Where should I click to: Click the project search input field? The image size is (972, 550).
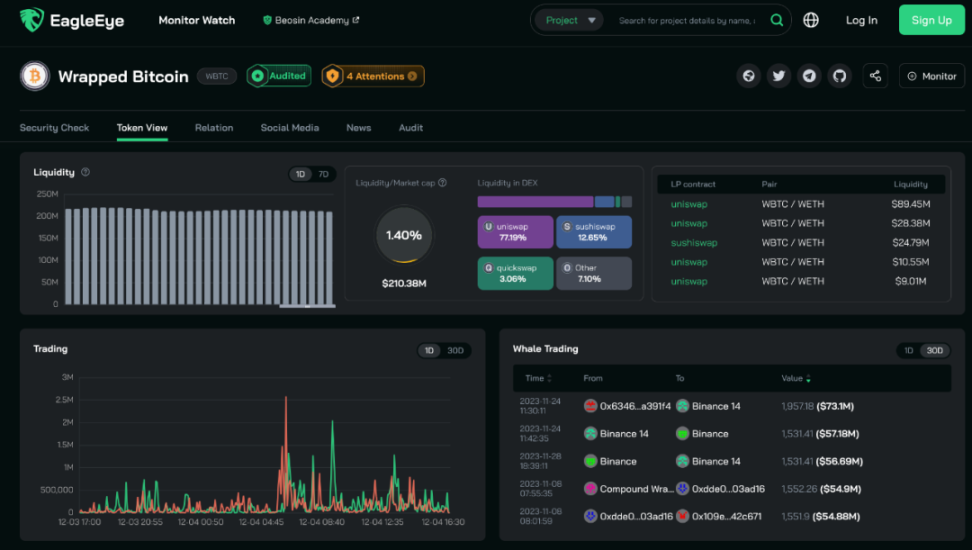685,20
